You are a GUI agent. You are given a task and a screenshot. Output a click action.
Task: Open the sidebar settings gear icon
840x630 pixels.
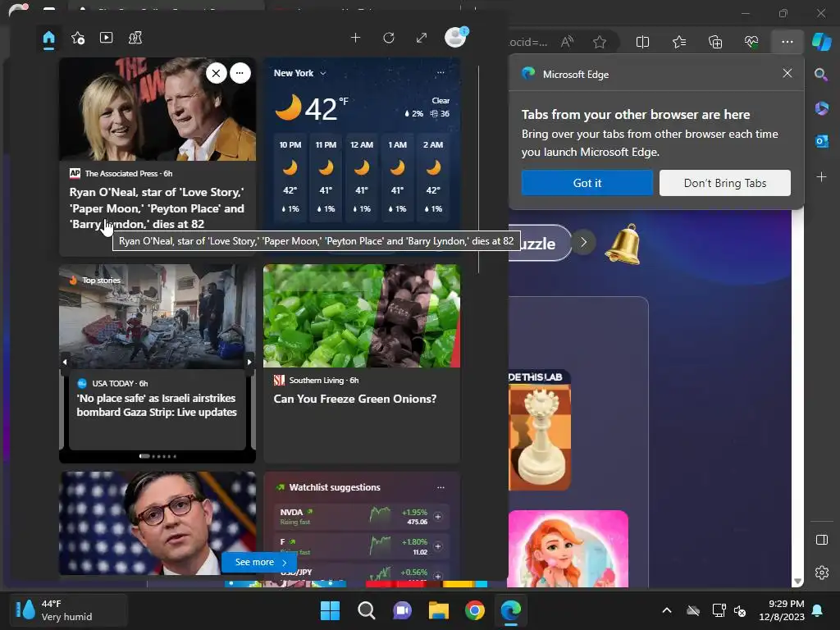(822, 573)
